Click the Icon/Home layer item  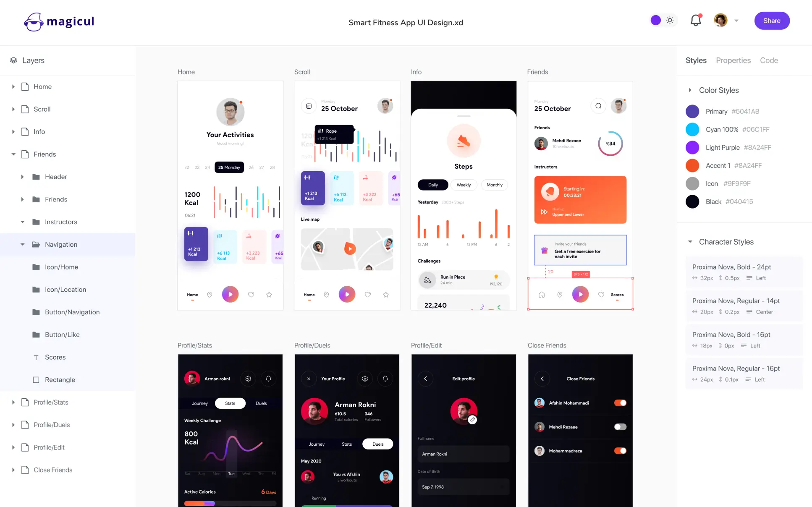click(x=61, y=267)
